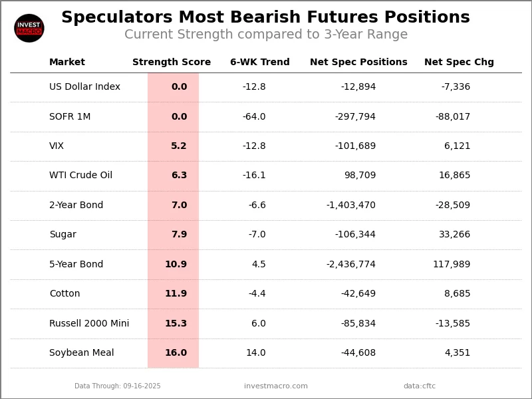Click the 16.0 strength score cell
The width and height of the screenshot is (532, 399).
pyautogui.click(x=176, y=353)
